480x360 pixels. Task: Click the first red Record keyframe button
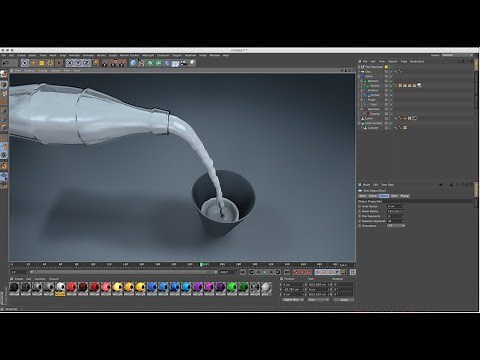point(296,272)
